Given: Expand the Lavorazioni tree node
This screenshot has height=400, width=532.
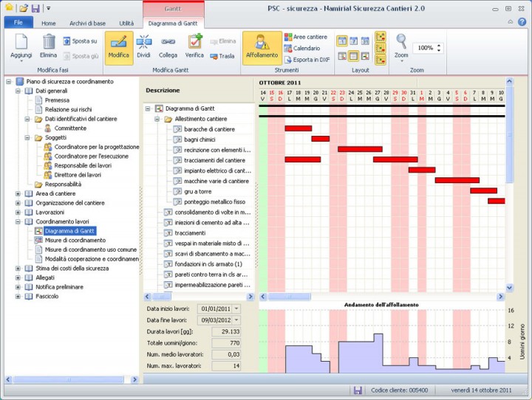Looking at the screenshot, I should [18, 212].
